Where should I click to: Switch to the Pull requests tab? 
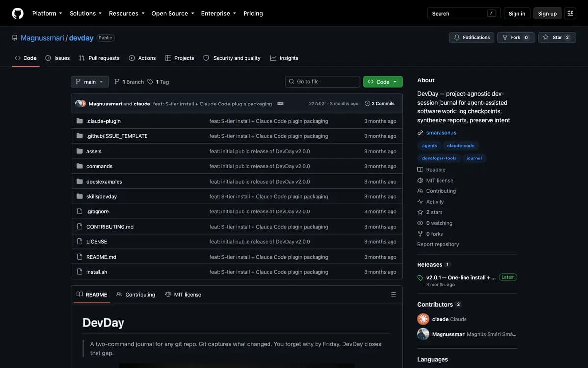99,58
